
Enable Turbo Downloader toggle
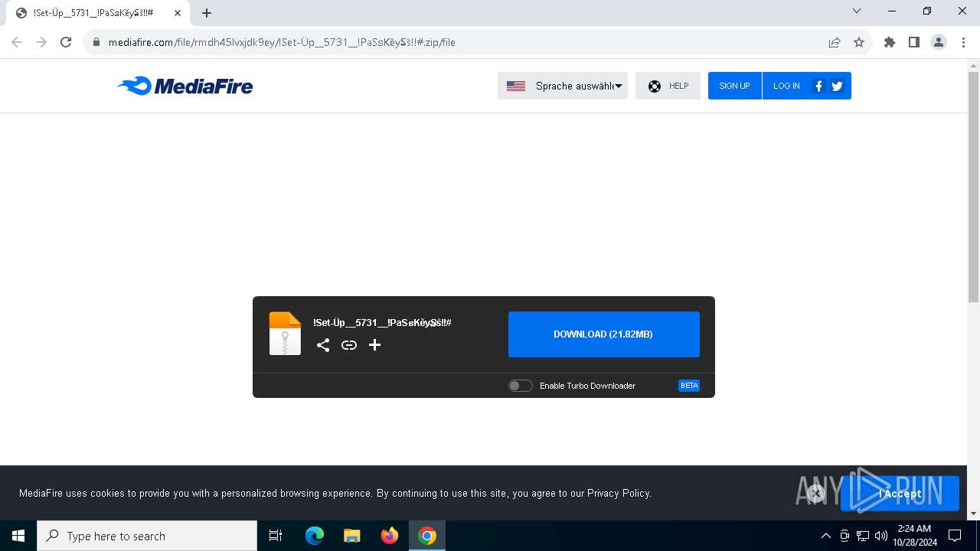click(521, 386)
